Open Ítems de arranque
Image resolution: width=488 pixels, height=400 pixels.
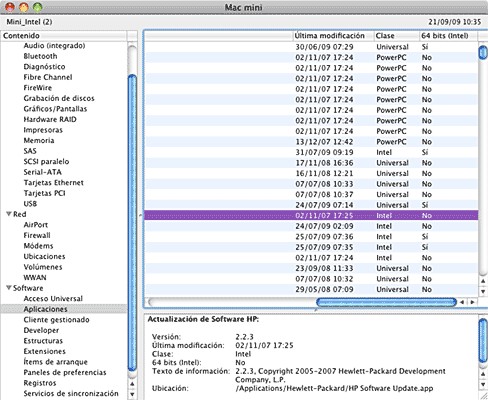tap(56, 362)
